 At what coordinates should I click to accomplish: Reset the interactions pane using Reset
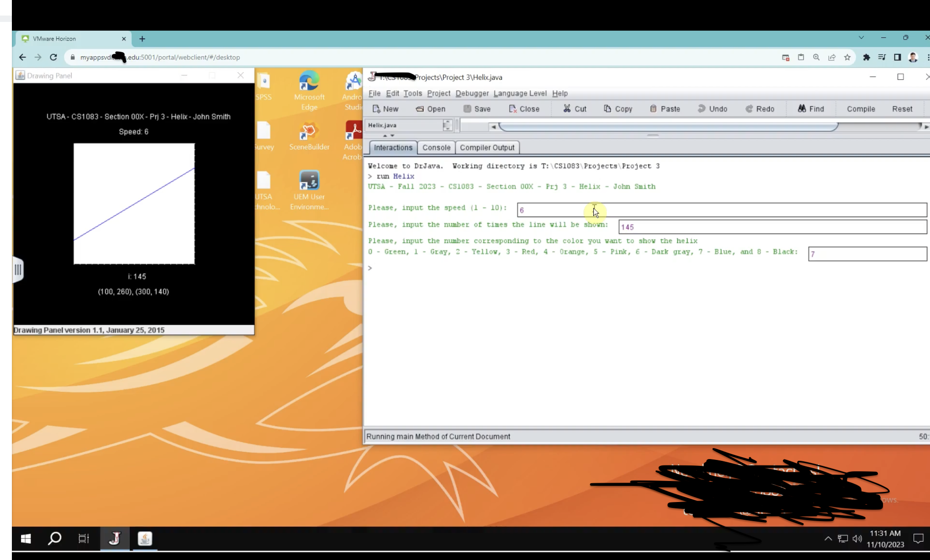[x=902, y=109]
